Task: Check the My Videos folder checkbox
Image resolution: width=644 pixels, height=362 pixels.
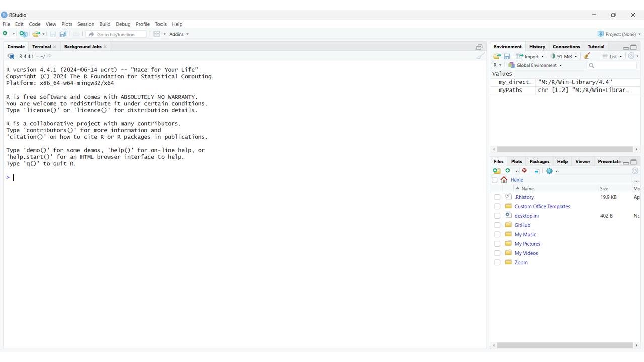Action: pyautogui.click(x=497, y=253)
